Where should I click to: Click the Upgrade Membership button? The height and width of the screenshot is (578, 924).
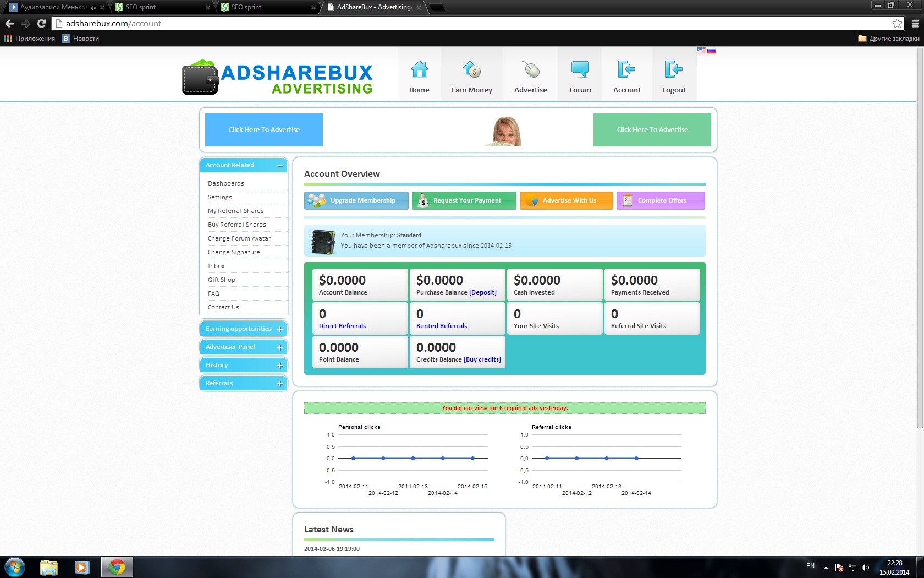click(356, 200)
